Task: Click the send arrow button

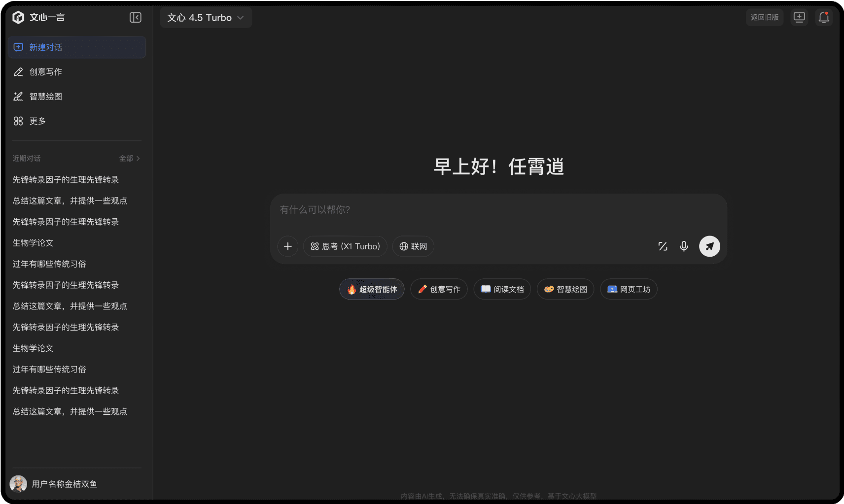Action: (709, 246)
